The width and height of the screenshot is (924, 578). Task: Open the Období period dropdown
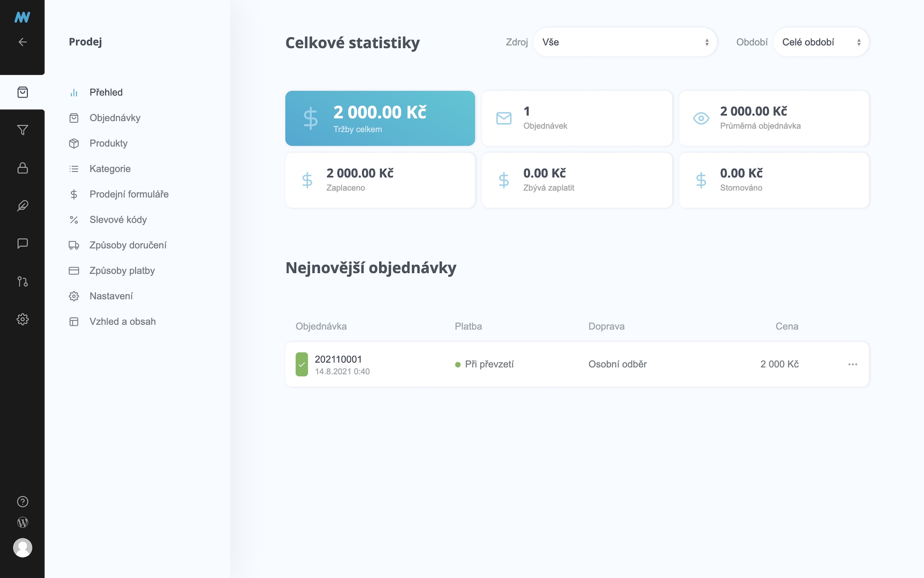[x=821, y=42]
